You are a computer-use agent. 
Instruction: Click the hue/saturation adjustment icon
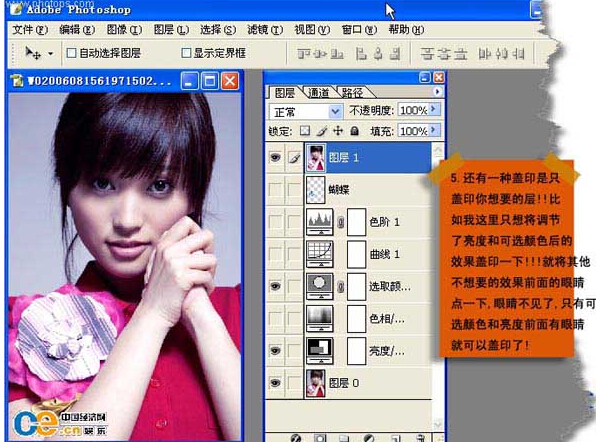[x=320, y=318]
